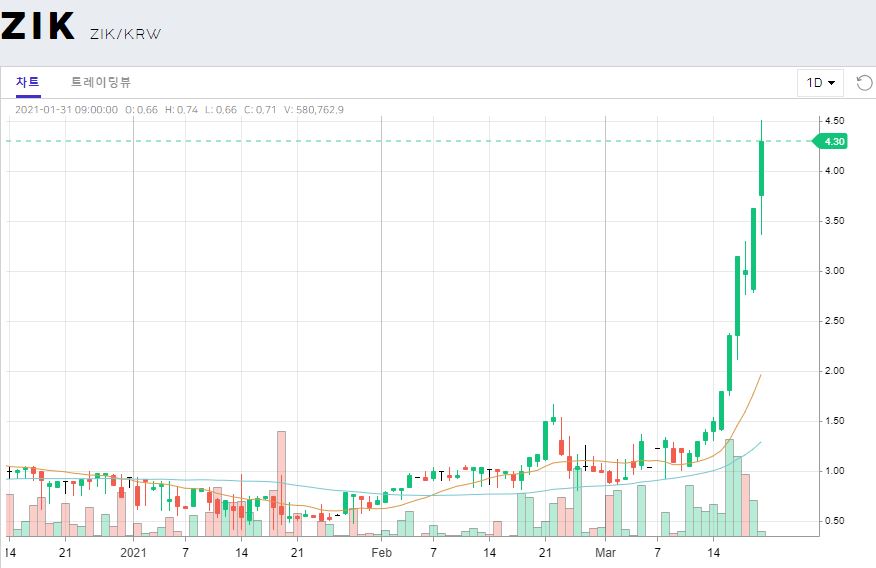
Task: Click the 1.00 price axis label
Action: [x=835, y=471]
